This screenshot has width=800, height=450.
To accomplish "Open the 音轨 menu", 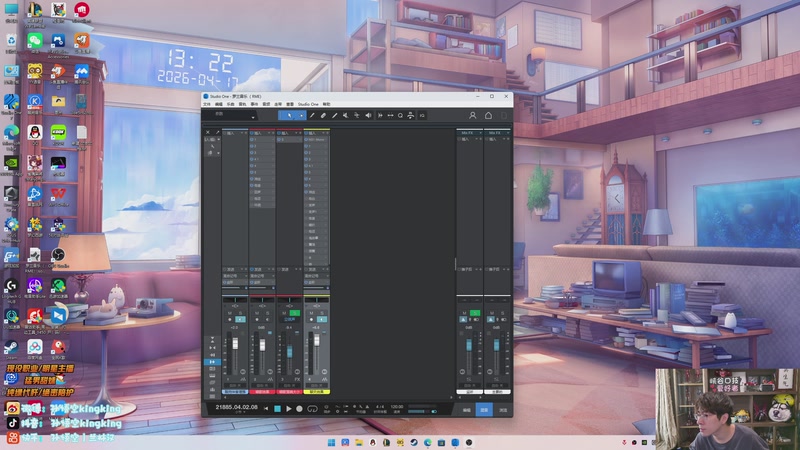I will [x=242, y=104].
